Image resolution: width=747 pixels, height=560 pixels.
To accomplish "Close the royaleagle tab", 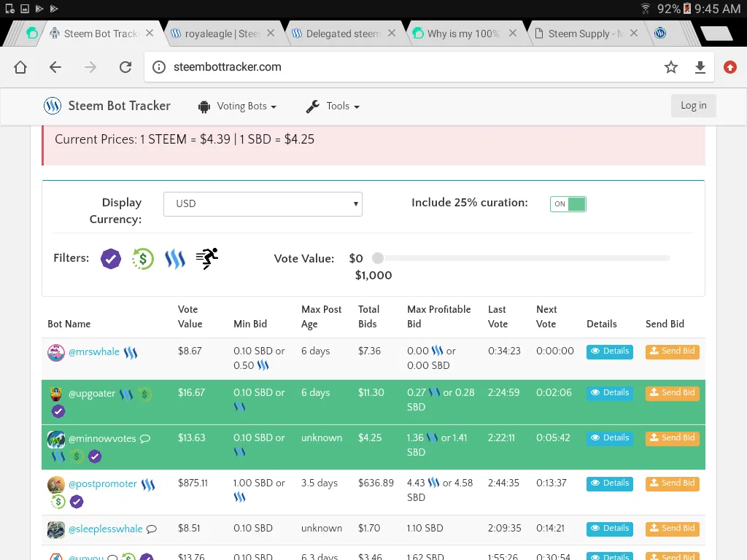I will point(270,34).
